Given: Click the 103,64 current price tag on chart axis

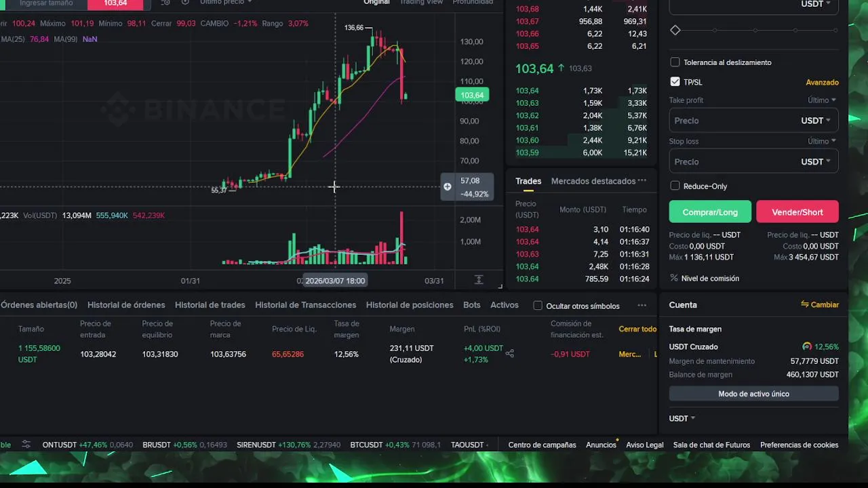Looking at the screenshot, I should (472, 95).
